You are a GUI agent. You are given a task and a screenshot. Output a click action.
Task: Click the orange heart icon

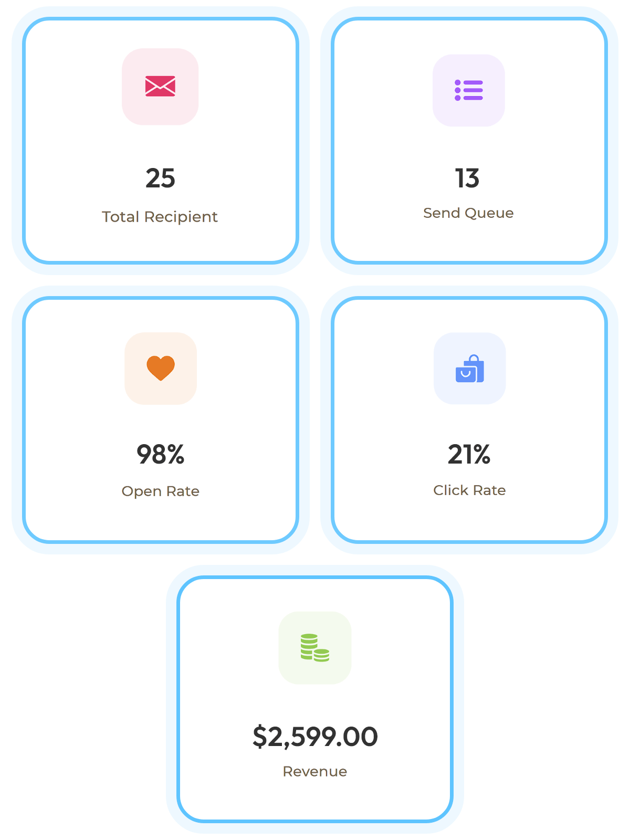coord(161,368)
